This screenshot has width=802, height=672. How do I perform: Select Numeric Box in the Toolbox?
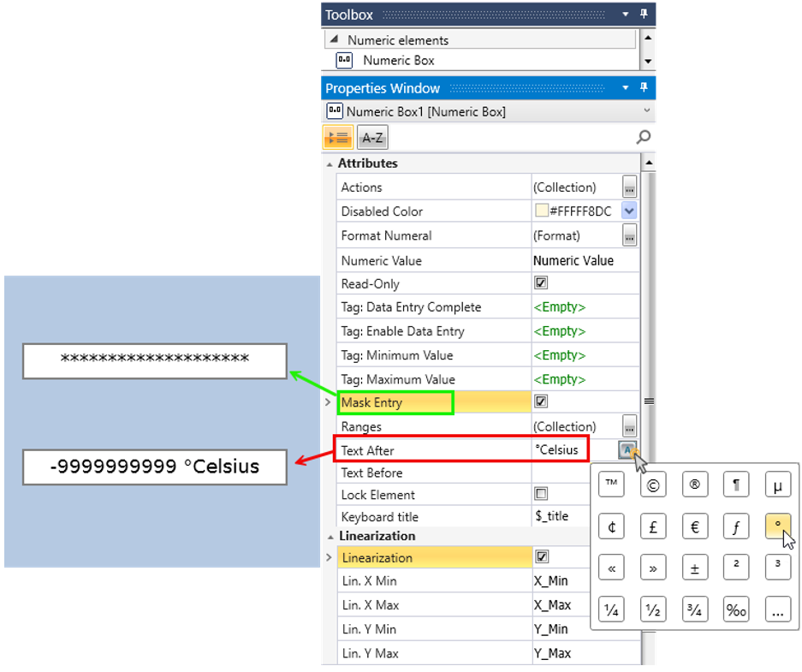398,60
